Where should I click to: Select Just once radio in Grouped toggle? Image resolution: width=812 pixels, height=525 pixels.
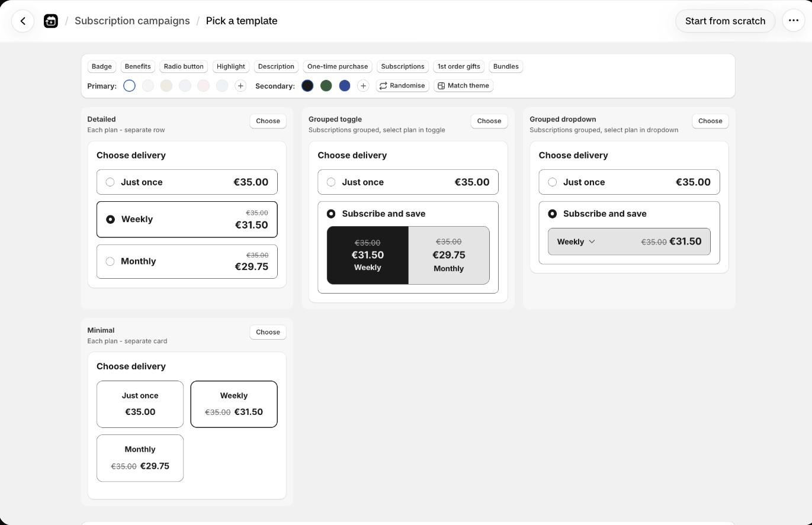coord(331,182)
